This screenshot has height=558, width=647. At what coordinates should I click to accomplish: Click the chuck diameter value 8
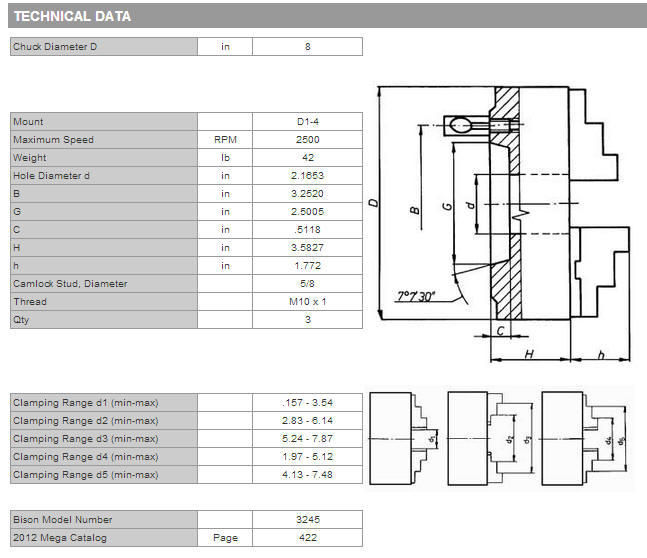point(307,47)
